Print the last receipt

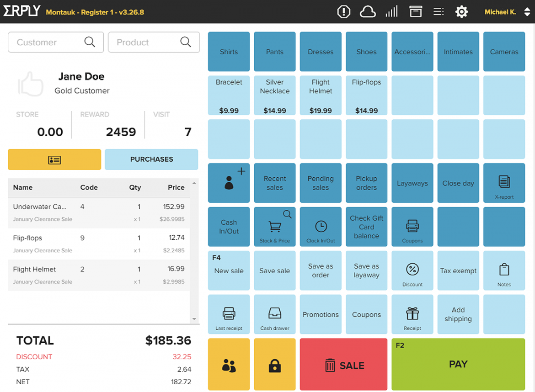click(229, 314)
